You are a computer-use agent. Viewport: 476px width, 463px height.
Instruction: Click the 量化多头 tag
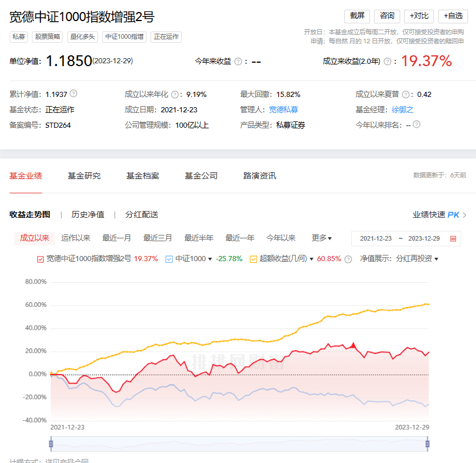click(83, 36)
